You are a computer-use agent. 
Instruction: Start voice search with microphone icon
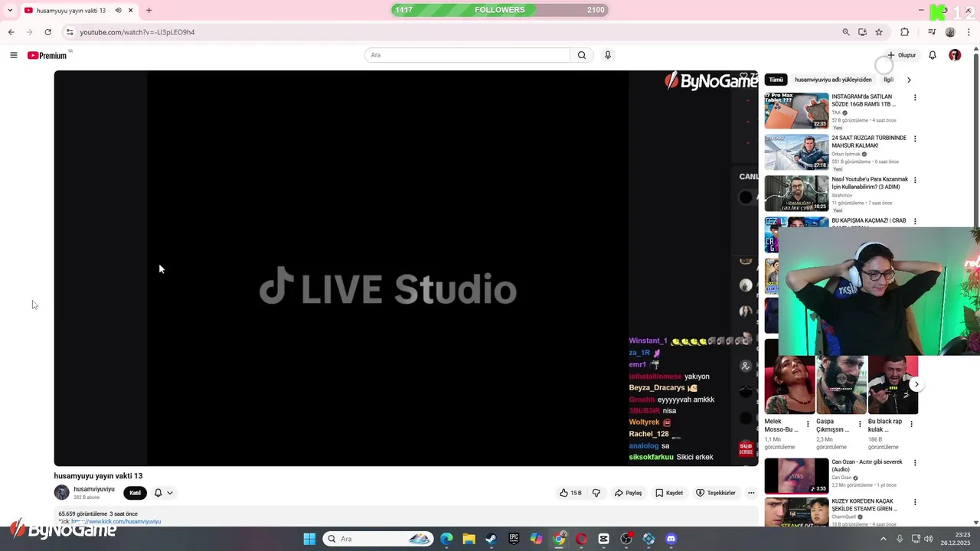pos(608,55)
